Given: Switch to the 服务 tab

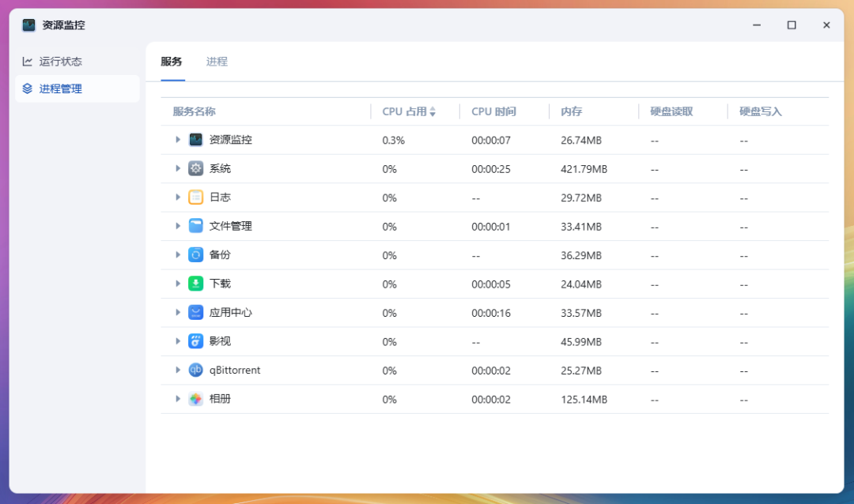Looking at the screenshot, I should (x=172, y=62).
